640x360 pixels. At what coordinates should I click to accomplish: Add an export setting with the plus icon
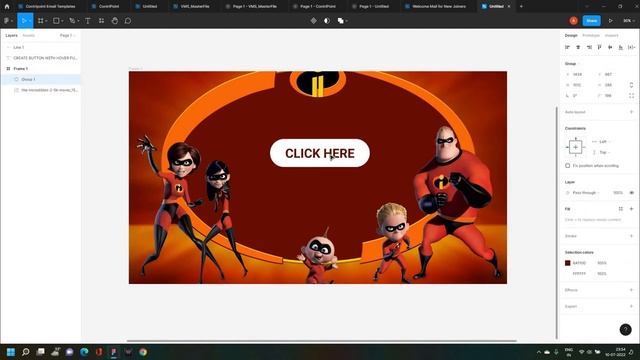pos(631,306)
